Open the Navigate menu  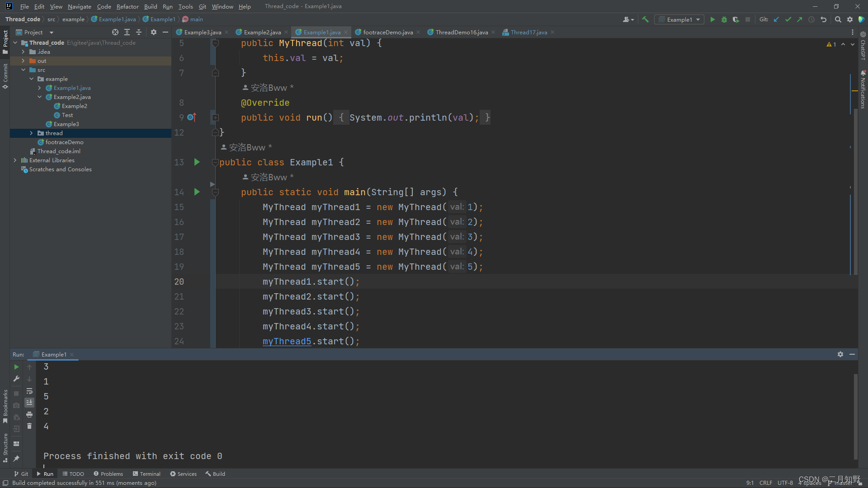[80, 6]
